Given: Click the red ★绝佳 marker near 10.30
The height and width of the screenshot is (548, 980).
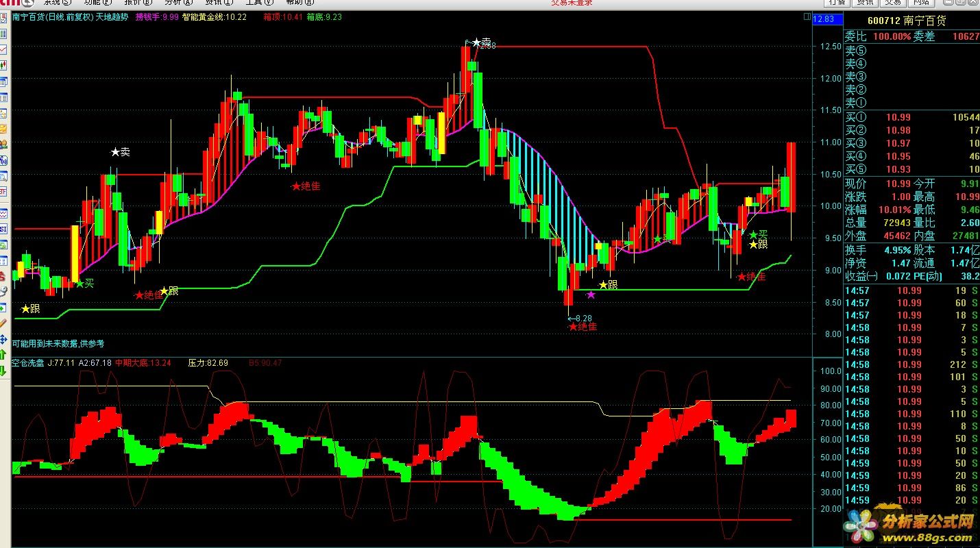Looking at the screenshot, I should click(x=306, y=186).
